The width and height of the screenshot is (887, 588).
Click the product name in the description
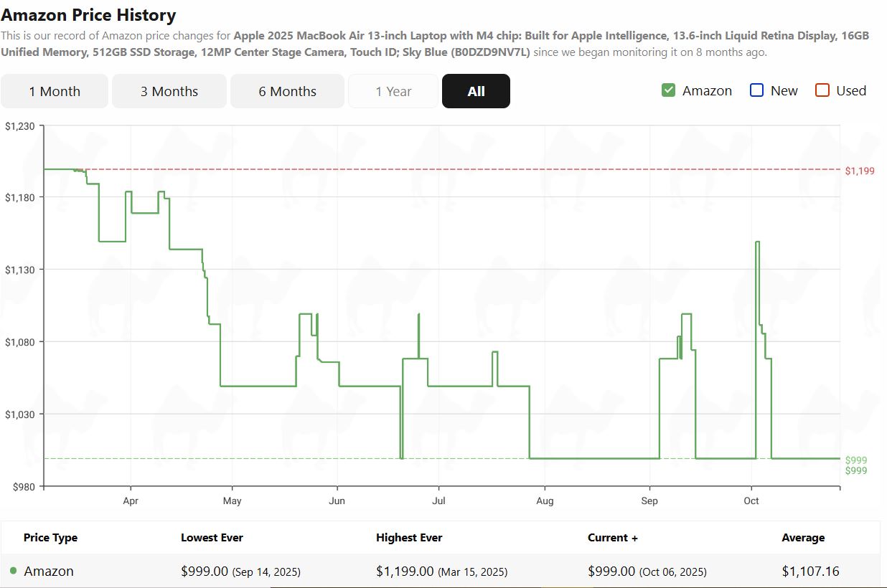pos(435,44)
